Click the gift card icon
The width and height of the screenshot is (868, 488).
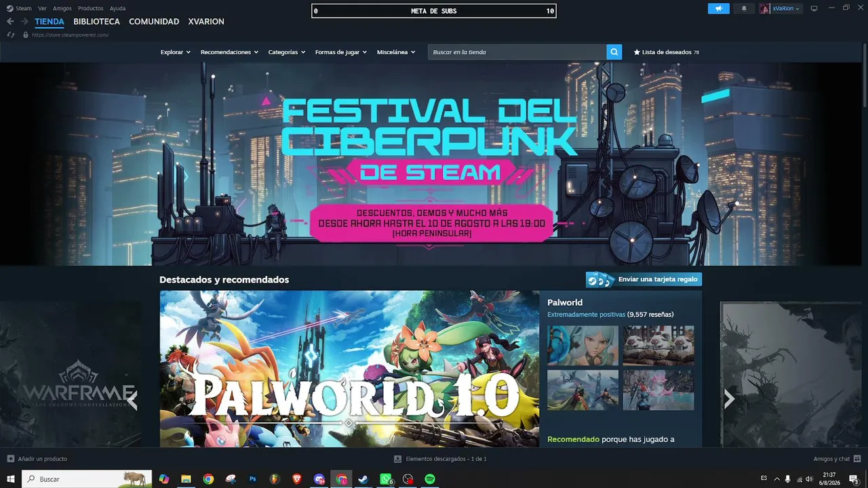pyautogui.click(x=601, y=280)
